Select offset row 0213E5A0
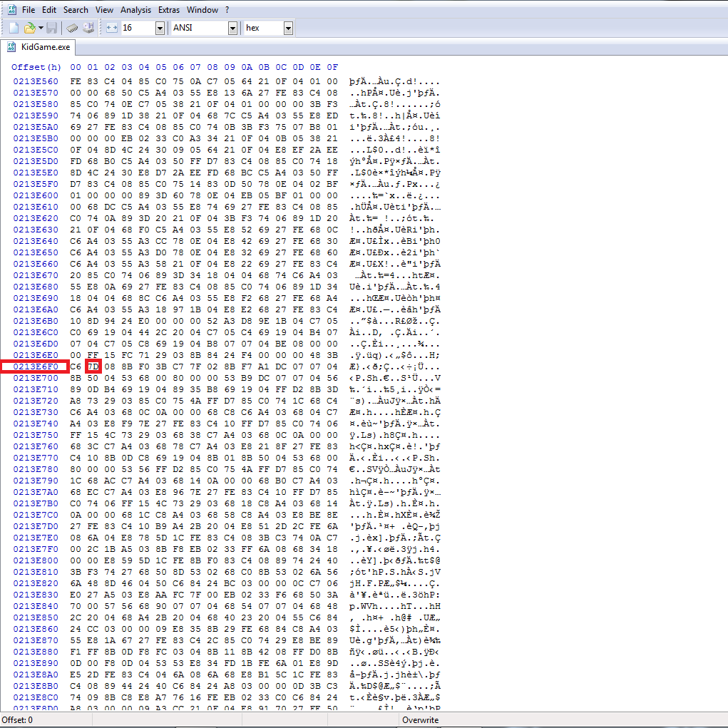 point(36,127)
